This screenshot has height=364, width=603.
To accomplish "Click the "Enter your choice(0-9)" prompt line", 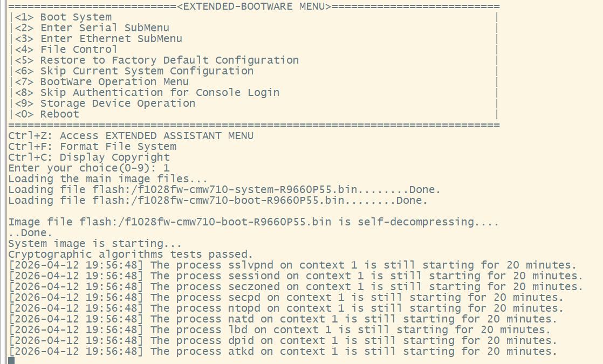I will 89,168.
